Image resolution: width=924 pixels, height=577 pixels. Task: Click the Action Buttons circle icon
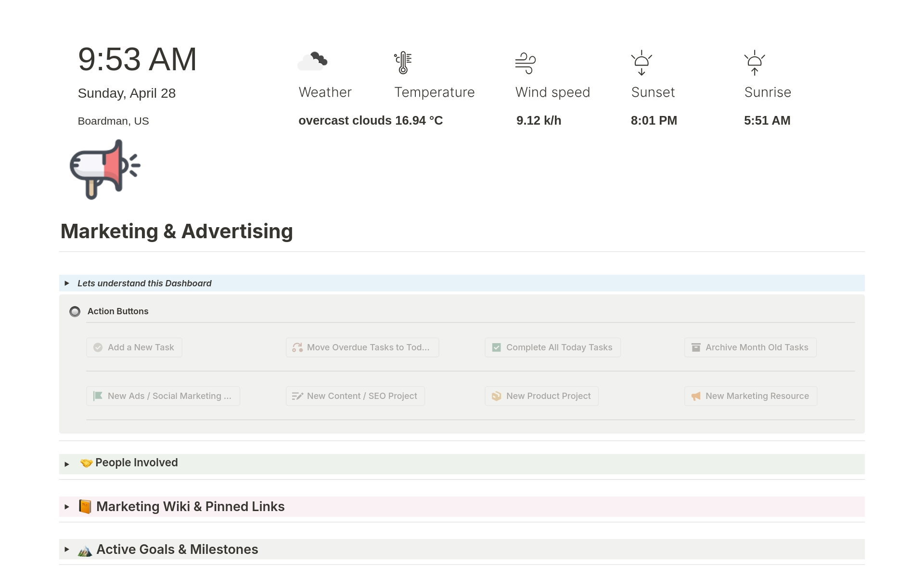click(x=75, y=312)
